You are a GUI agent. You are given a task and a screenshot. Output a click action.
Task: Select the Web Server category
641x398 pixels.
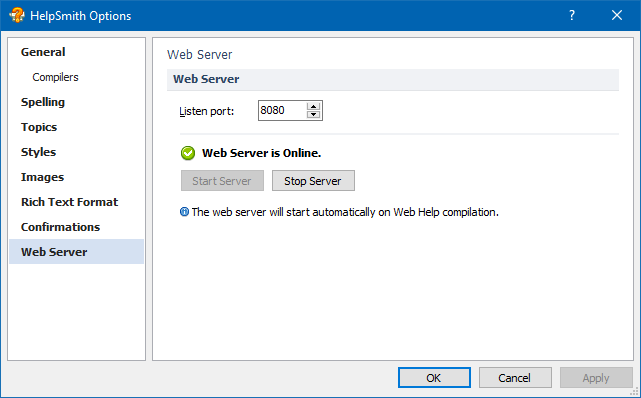coord(76,252)
